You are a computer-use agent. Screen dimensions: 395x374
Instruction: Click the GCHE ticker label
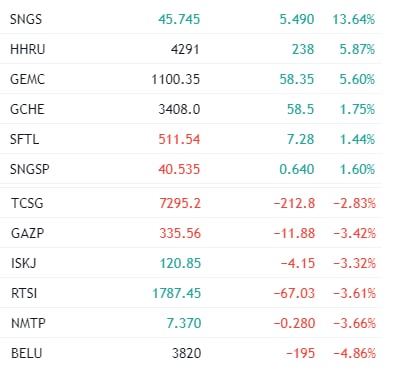click(x=27, y=109)
